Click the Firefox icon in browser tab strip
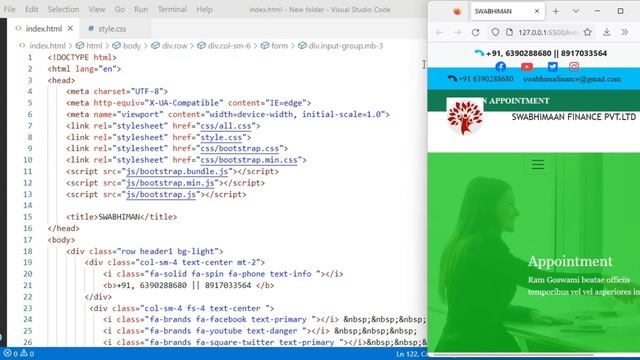 click(457, 11)
